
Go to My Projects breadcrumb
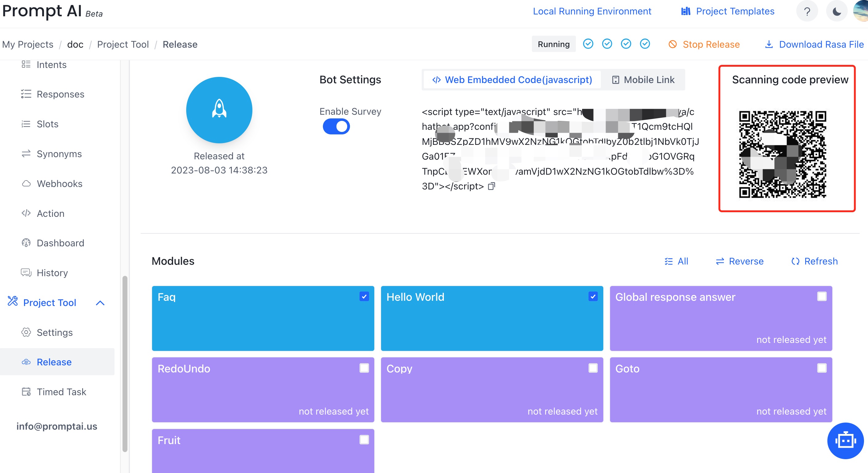[28, 44]
